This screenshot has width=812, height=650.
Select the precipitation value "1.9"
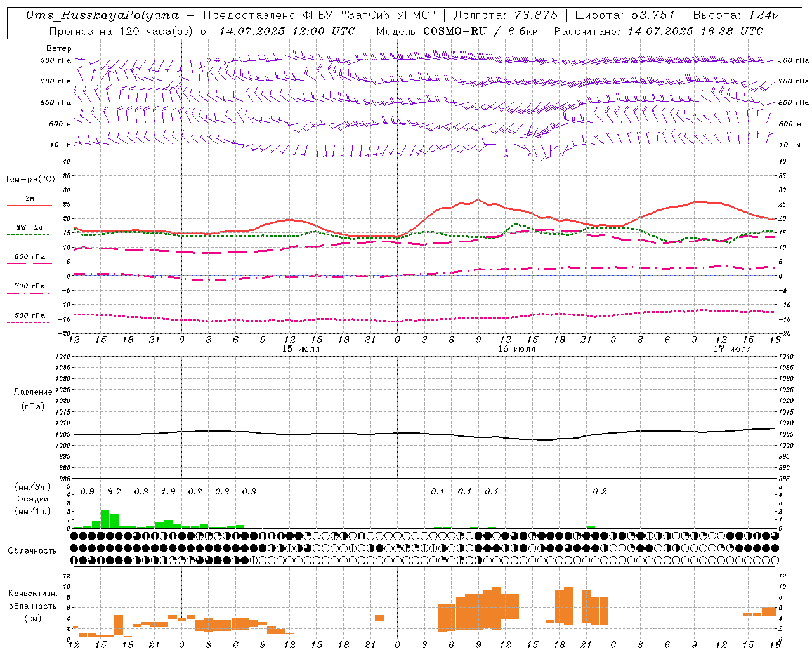click(x=168, y=492)
